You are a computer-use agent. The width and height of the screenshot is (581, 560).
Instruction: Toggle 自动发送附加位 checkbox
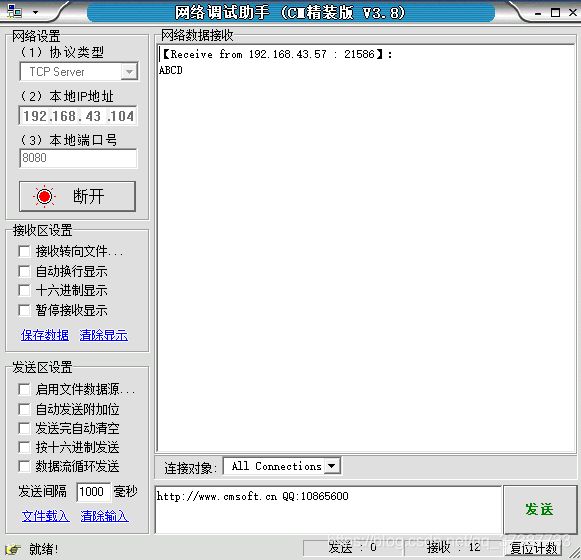24,410
